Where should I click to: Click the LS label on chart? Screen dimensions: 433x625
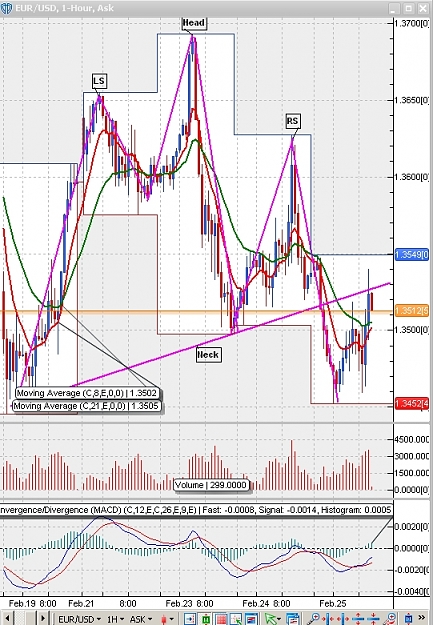pos(99,81)
